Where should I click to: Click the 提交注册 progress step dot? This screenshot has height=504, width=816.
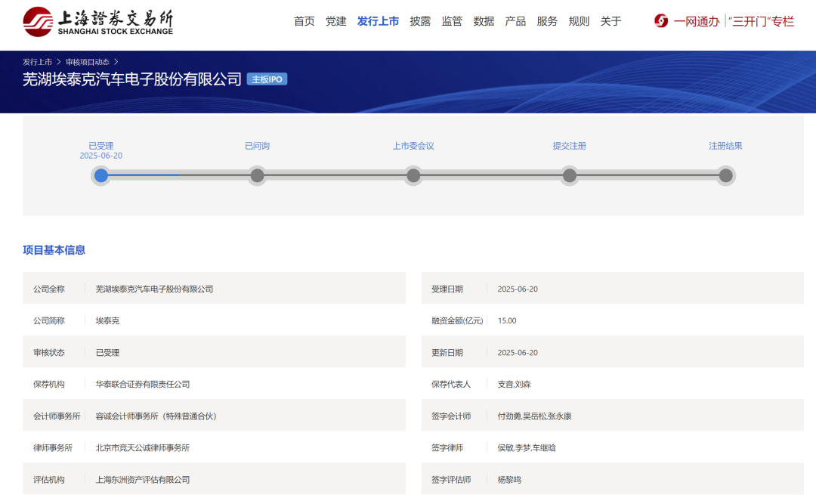point(570,175)
